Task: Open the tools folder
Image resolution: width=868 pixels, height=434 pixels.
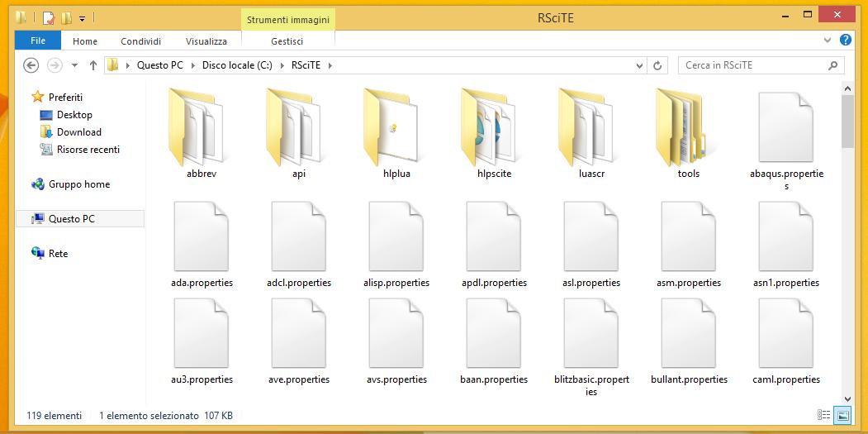Action: 688,132
